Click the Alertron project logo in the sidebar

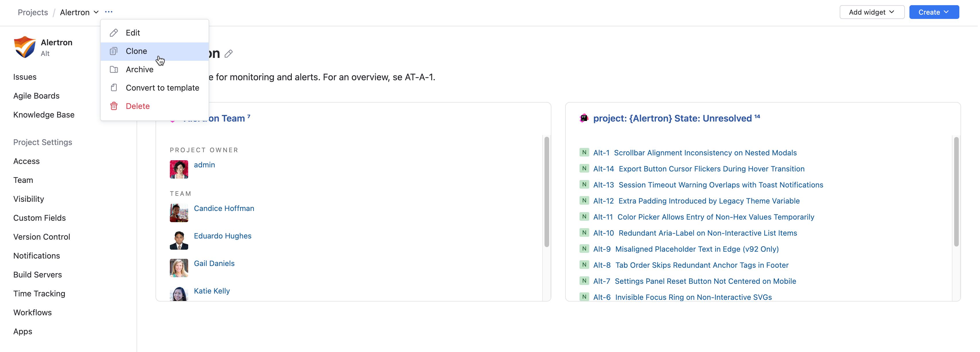(24, 47)
